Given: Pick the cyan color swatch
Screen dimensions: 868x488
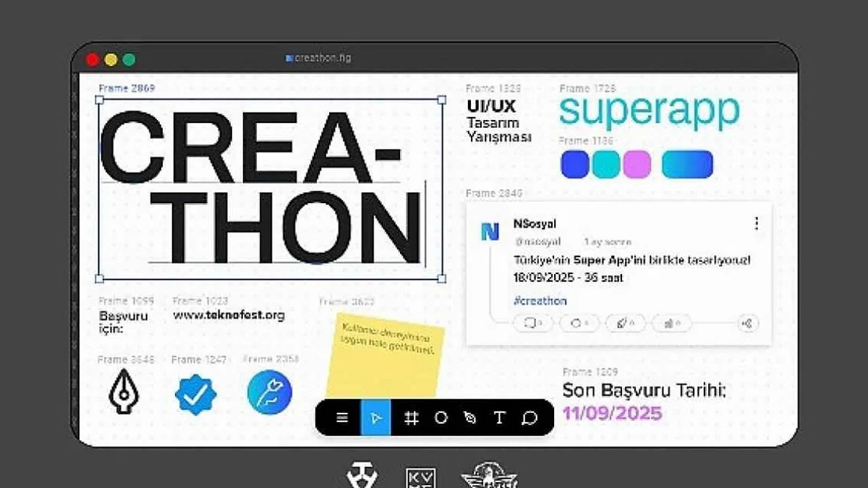Looking at the screenshot, I should pos(606,164).
